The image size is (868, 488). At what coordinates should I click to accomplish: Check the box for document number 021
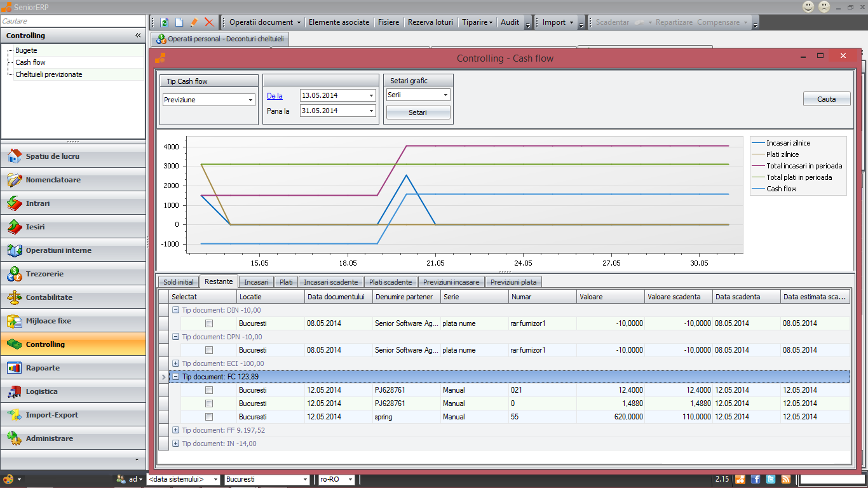(209, 390)
